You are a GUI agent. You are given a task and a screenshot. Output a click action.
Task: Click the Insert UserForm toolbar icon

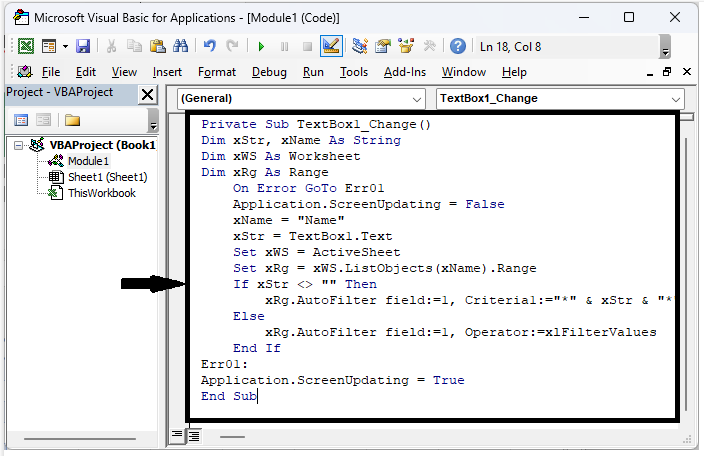tap(48, 46)
